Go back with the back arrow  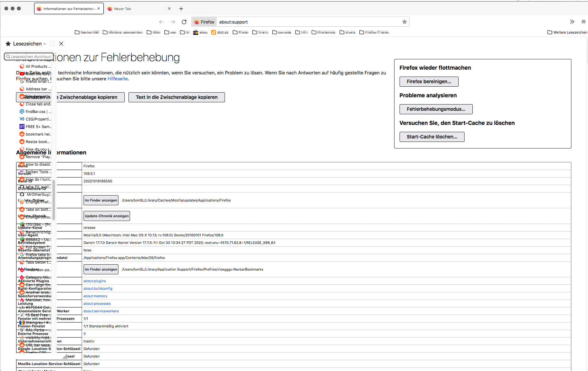[x=161, y=22]
